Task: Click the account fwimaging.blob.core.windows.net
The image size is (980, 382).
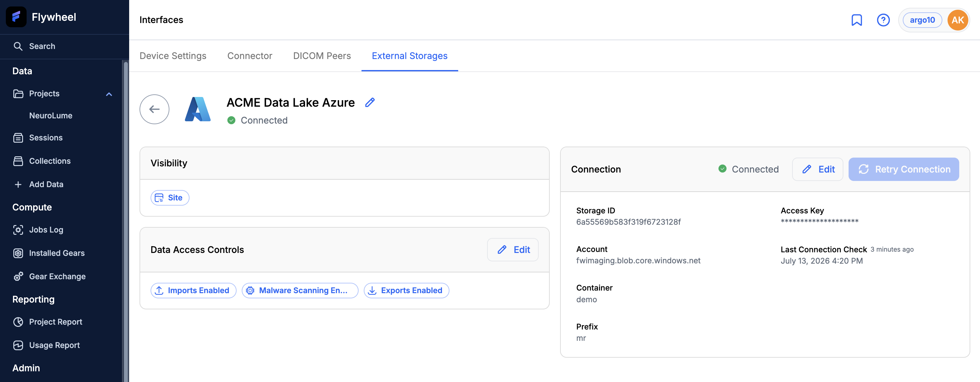Action: 638,261
